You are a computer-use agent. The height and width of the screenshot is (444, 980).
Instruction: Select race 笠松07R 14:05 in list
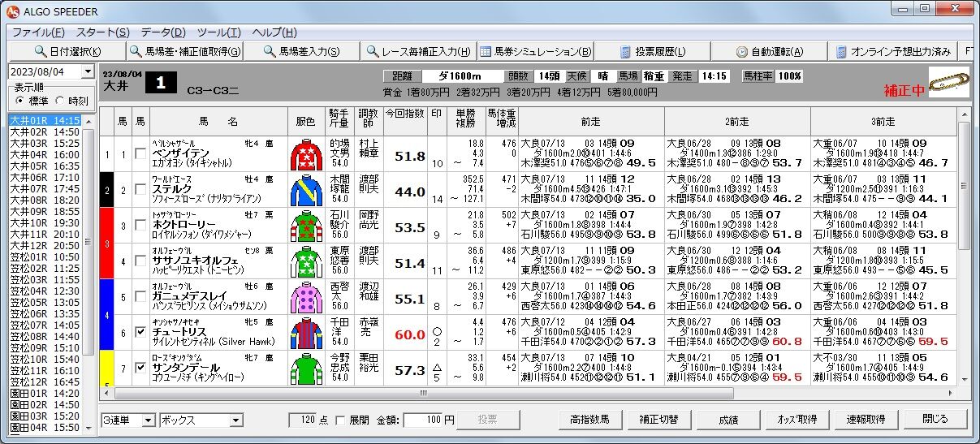[45, 325]
